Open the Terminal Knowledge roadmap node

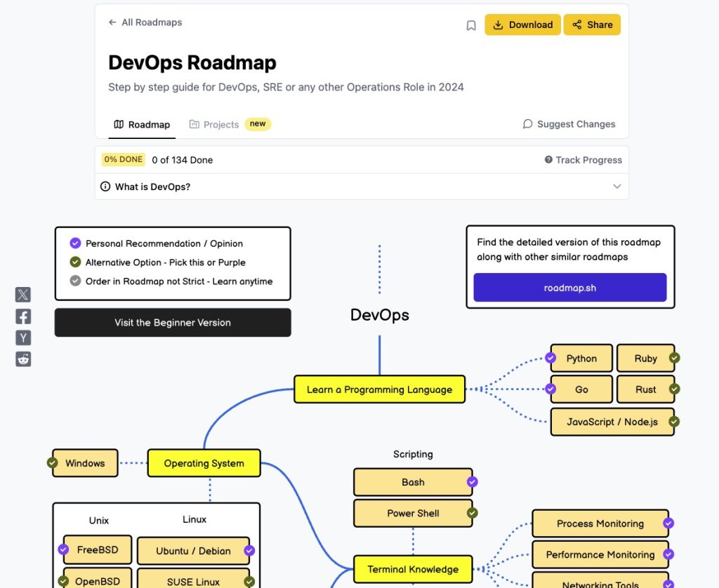coord(413,569)
